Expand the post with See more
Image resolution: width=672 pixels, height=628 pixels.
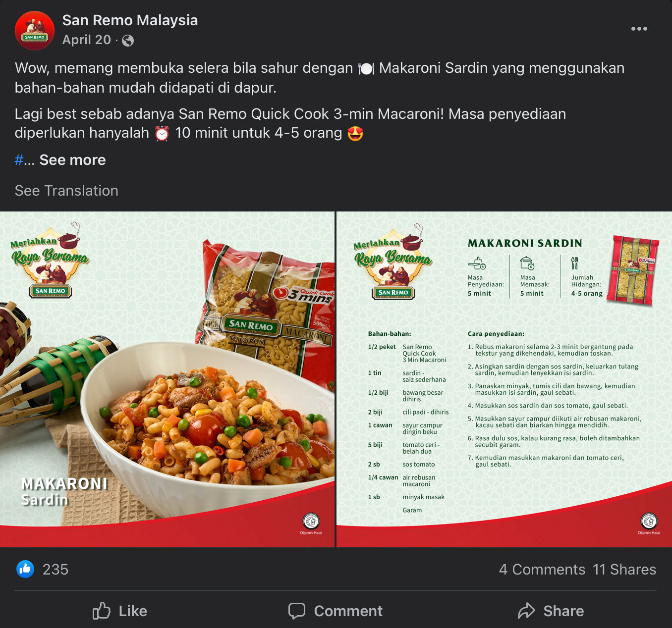72,160
